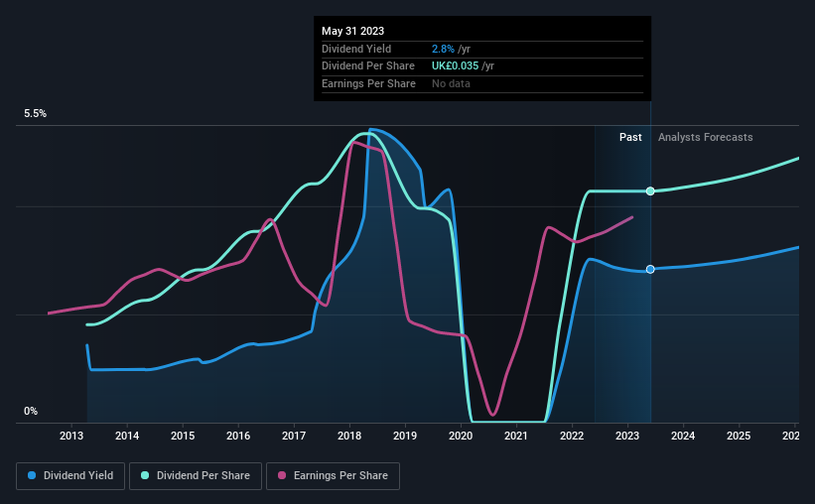
Task: Click the 2013 label on the time axis
Action: 71,436
